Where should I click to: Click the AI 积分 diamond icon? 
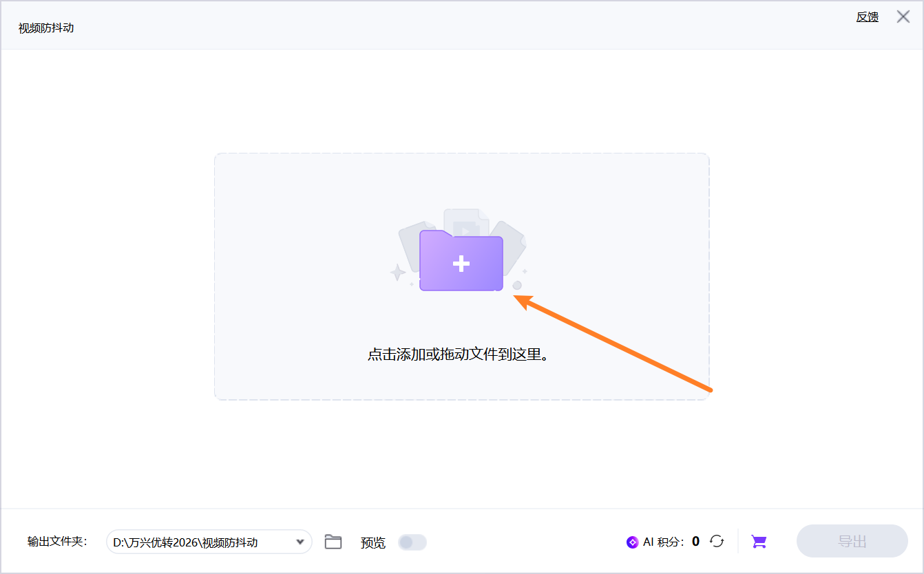click(633, 542)
